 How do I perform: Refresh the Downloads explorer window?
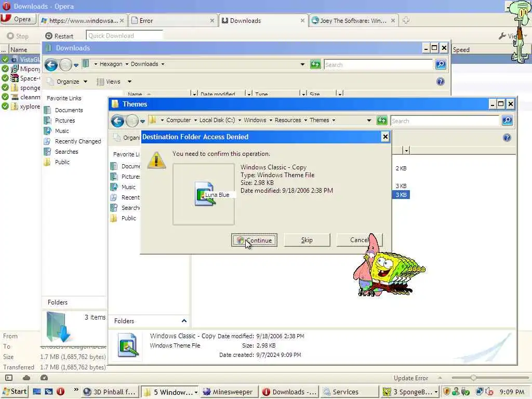pos(315,64)
